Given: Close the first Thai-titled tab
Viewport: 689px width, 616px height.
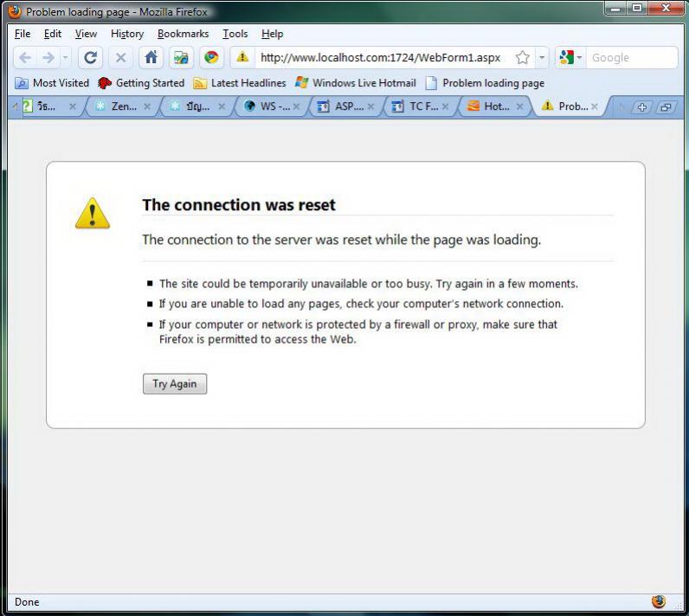Looking at the screenshot, I should click(x=73, y=106).
